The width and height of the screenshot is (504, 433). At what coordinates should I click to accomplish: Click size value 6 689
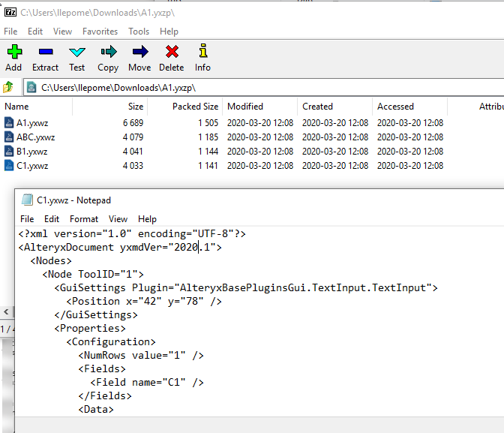point(133,123)
